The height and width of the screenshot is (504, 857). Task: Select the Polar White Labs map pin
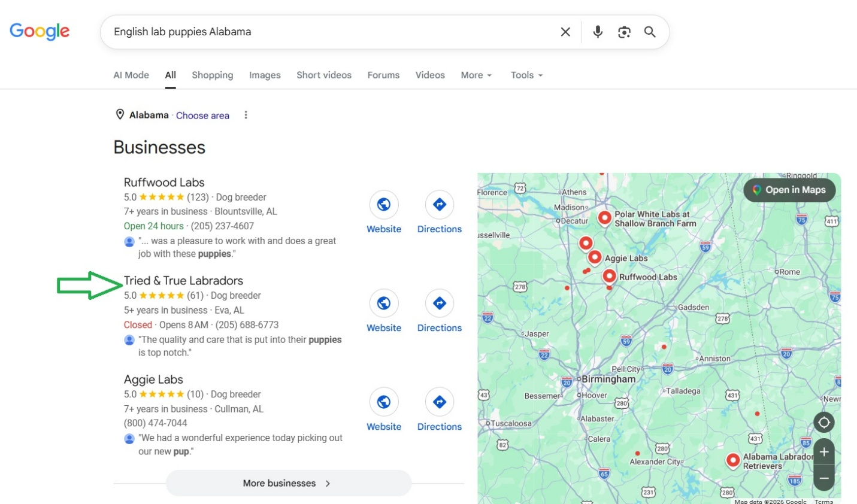[x=605, y=218]
